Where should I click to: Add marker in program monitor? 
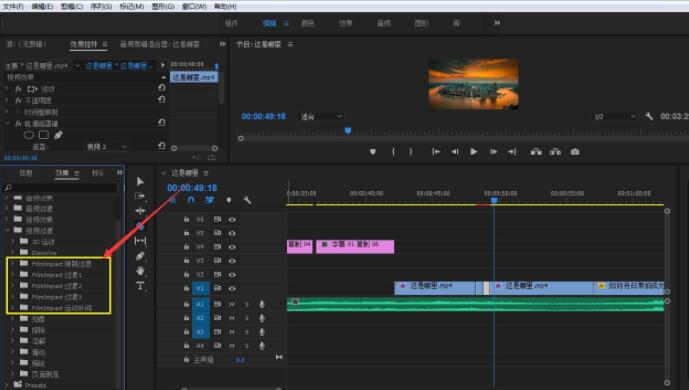tap(373, 152)
